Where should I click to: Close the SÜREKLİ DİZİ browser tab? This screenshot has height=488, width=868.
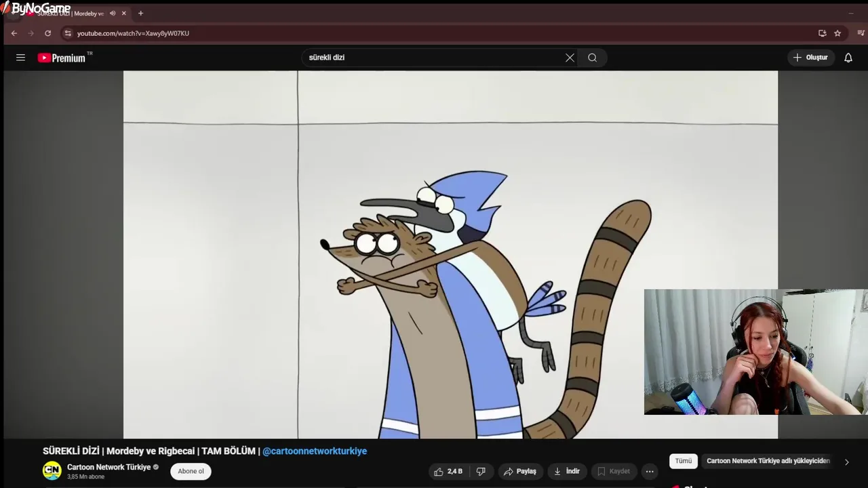pyautogui.click(x=123, y=14)
